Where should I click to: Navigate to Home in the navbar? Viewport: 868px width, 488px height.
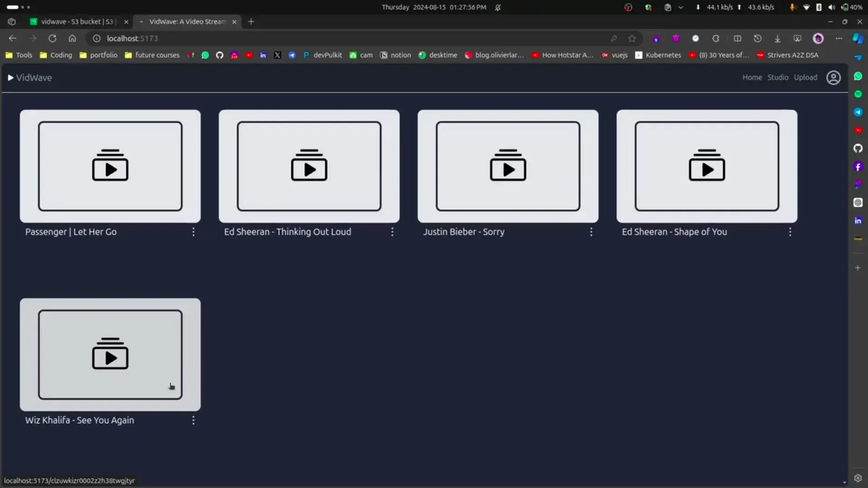(752, 77)
